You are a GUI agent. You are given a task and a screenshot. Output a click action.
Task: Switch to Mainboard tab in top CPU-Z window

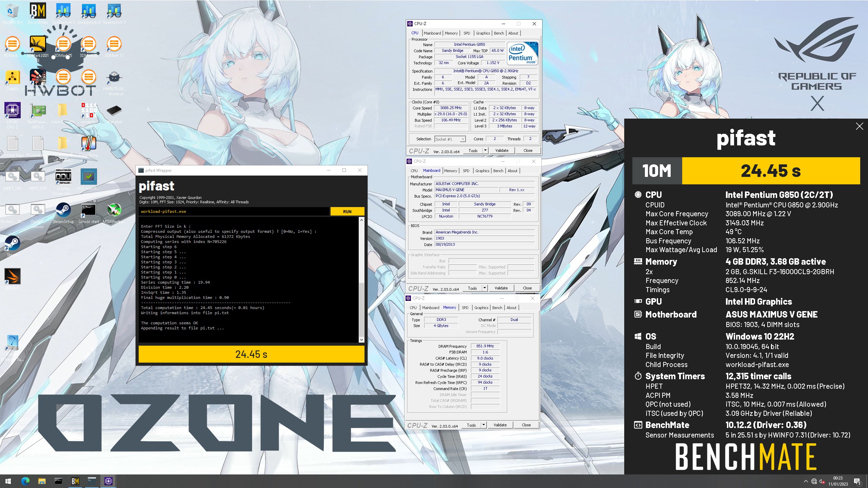coord(432,33)
